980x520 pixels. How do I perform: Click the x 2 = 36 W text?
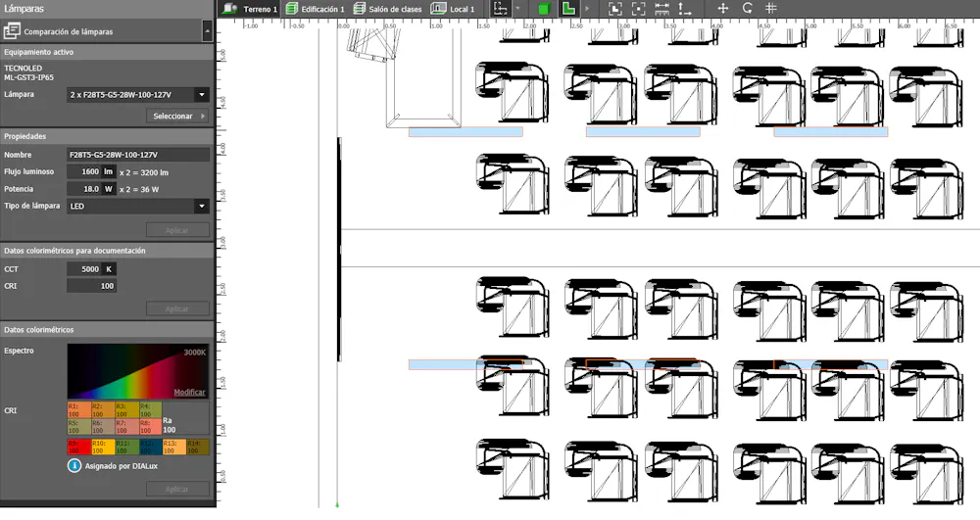coord(139,189)
